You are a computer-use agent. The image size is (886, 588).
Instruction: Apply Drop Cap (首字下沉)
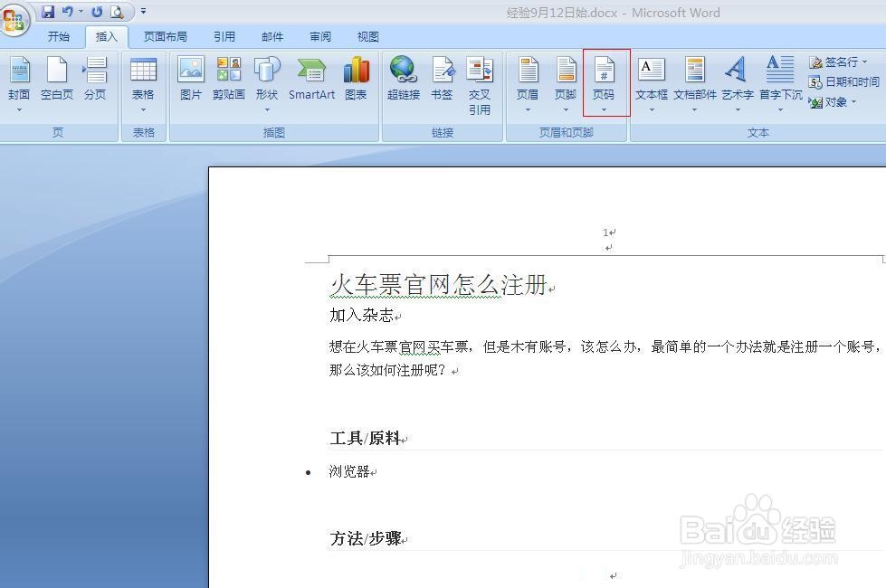[779, 81]
